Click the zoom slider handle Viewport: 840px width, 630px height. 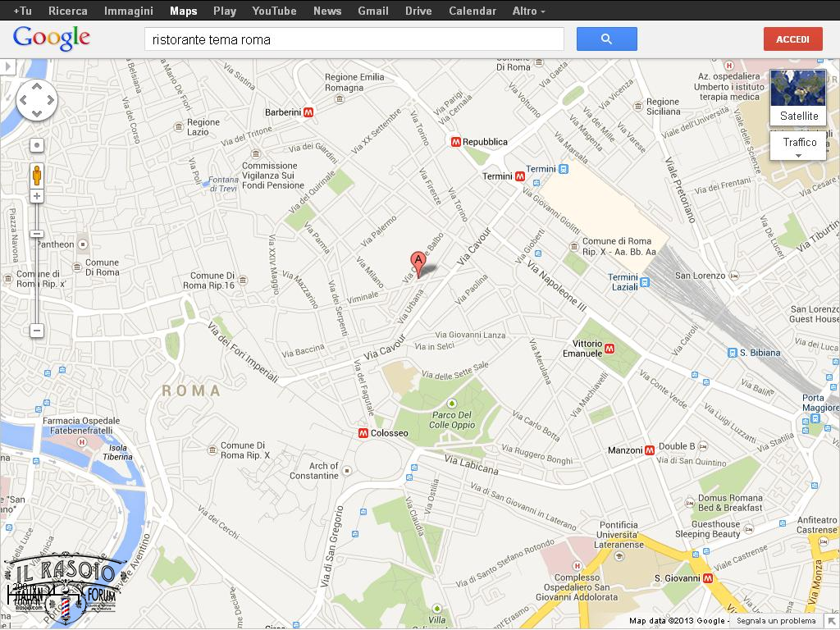click(x=37, y=234)
